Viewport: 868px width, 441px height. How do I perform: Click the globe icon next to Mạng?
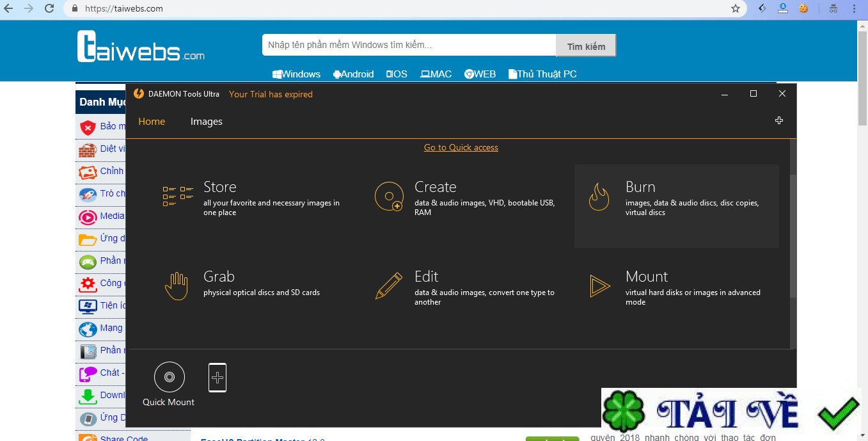coord(87,328)
